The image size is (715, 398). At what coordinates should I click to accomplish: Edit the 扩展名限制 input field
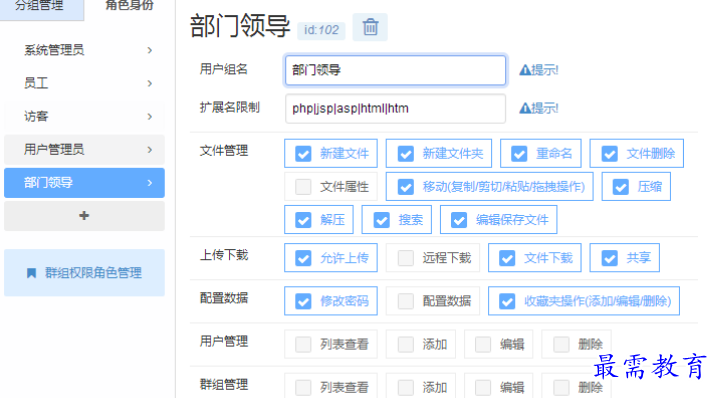click(x=395, y=109)
